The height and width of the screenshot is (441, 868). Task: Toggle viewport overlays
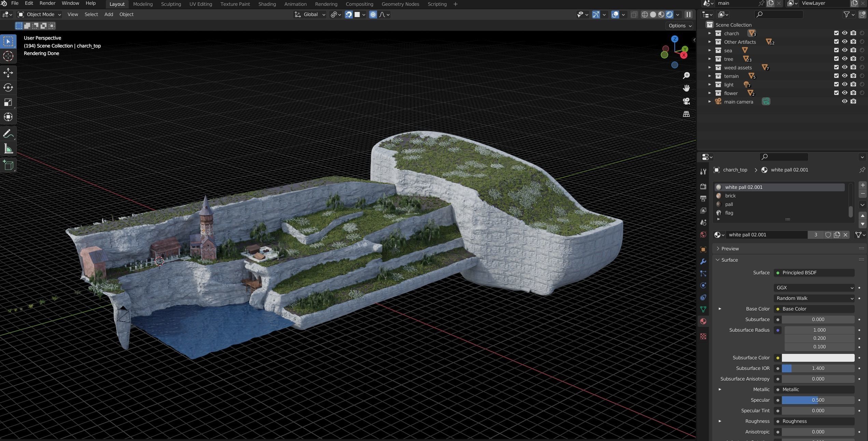click(x=615, y=14)
